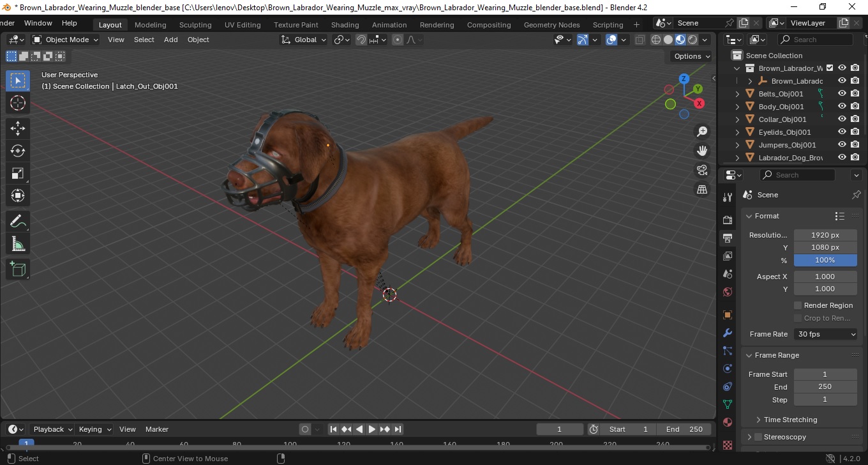Open the Scene properties tab

point(727,274)
